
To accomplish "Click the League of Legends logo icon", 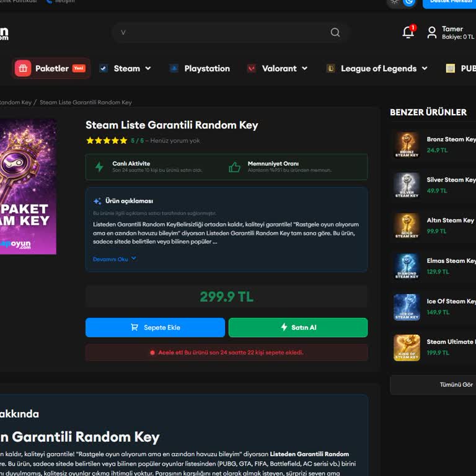I will 330,69.
